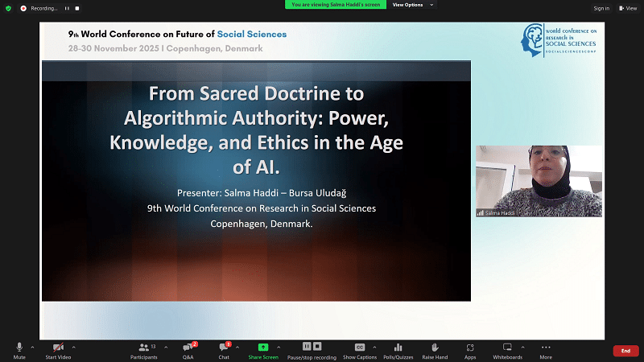Open the Chat panel
This screenshot has width=644, height=362.
click(224, 349)
